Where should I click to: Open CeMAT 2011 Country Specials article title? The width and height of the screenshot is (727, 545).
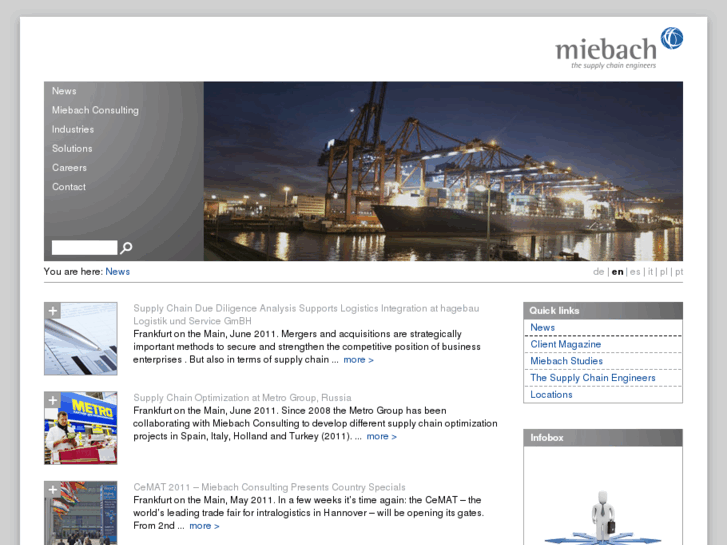click(x=269, y=487)
